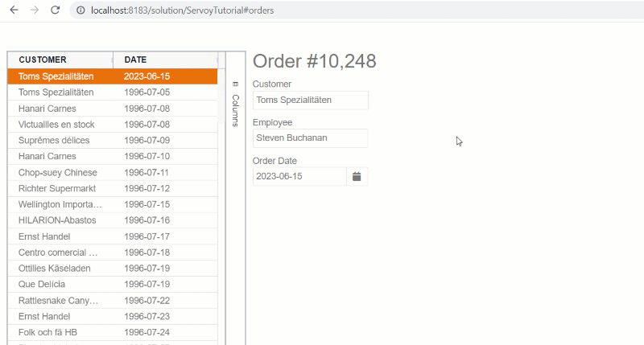Click the grid icon above the Columns label
Viewport: 644px width, 345px height.
click(235, 84)
